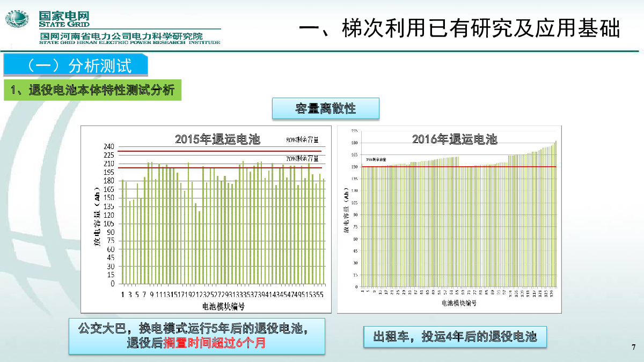644x362 pixels.
Task: Click the 70%剩余容量 label in 2015 chart
Action: coord(302,158)
